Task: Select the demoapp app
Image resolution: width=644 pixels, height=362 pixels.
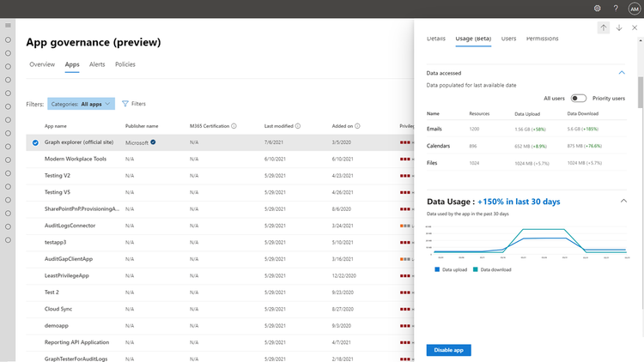Action: (57, 326)
